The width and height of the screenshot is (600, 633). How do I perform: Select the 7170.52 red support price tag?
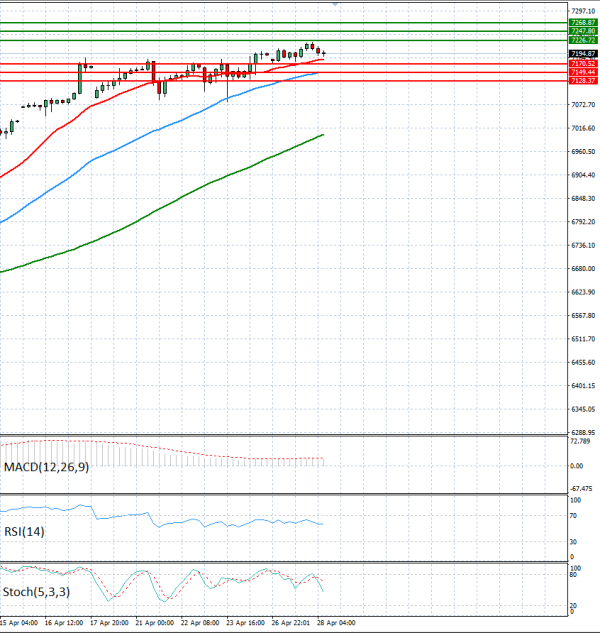tap(582, 64)
